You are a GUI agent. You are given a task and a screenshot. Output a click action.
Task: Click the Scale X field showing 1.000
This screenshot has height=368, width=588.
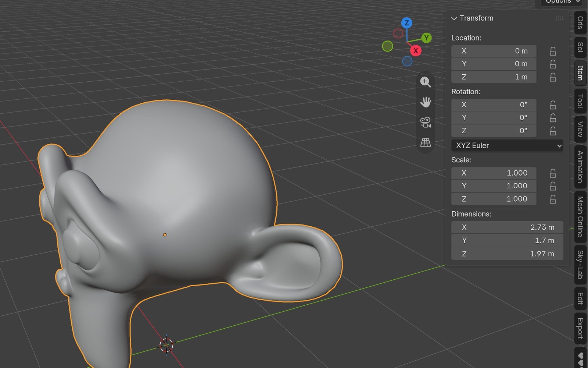click(x=494, y=173)
